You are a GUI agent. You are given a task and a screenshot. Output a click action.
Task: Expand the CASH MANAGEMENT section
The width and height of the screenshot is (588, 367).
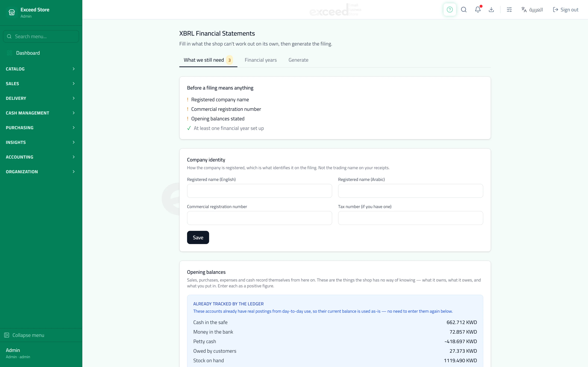pyautogui.click(x=41, y=113)
